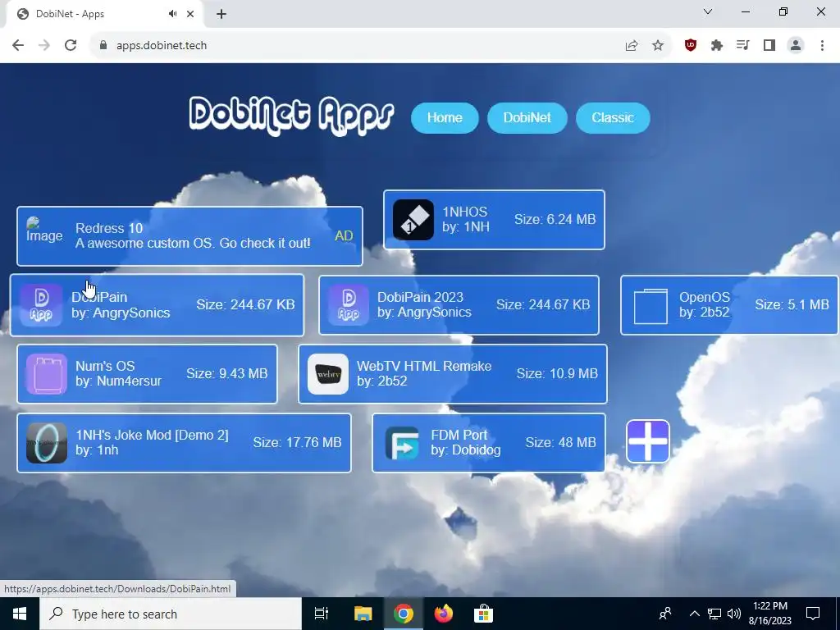This screenshot has height=630, width=840.
Task: Click the plus icon to add an app
Action: (x=648, y=441)
